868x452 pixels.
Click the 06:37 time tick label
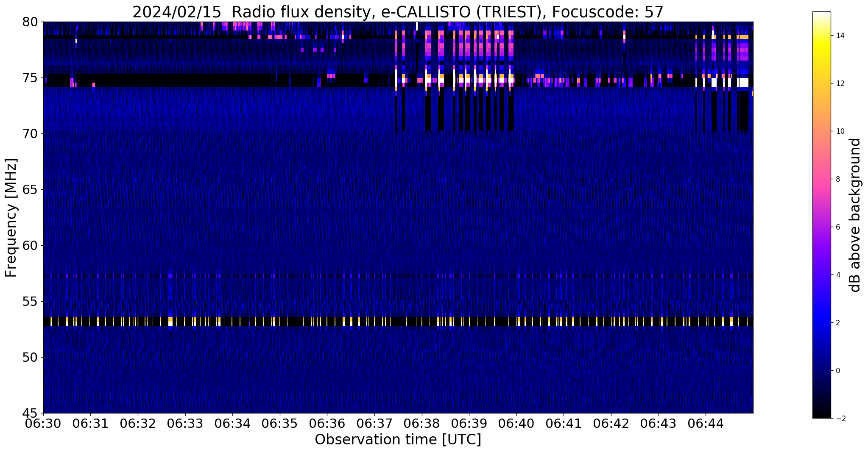point(374,424)
